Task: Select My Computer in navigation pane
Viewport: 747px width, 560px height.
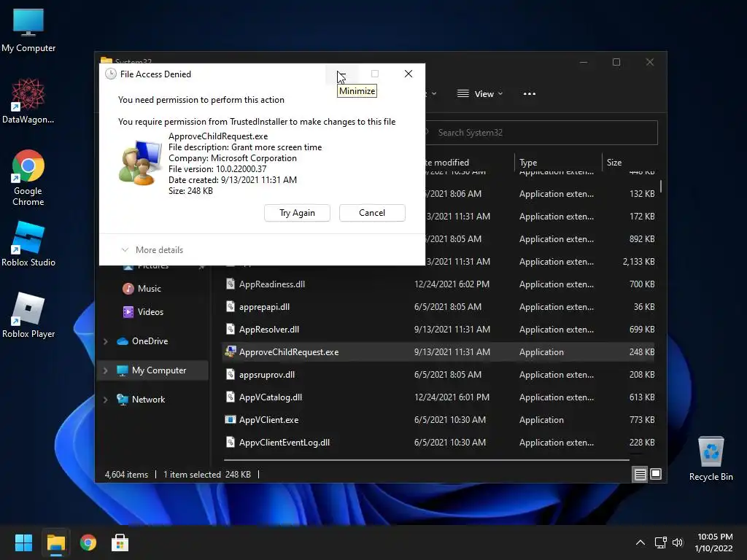Action: (x=158, y=370)
